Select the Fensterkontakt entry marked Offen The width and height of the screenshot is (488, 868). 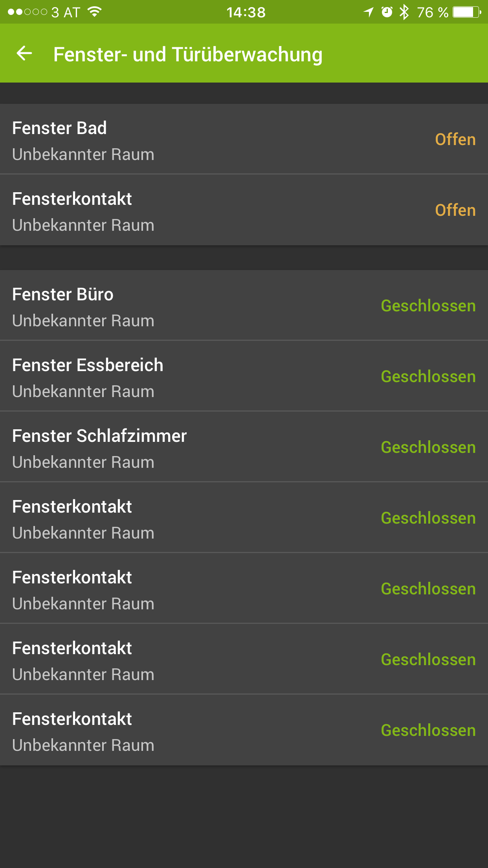(x=157, y=210)
